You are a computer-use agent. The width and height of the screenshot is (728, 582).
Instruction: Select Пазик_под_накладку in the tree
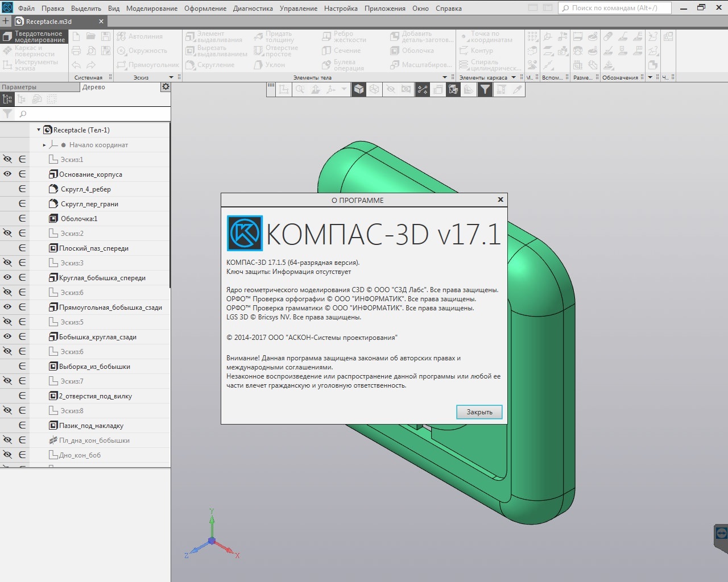[91, 425]
